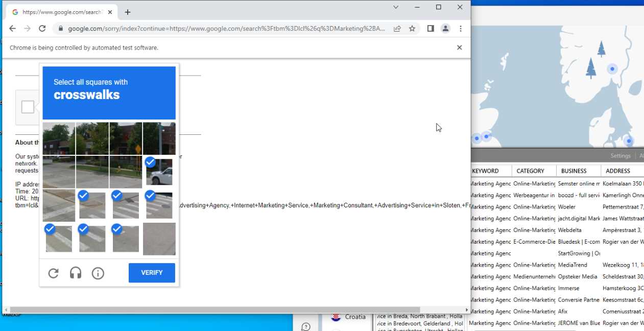
Task: Click the tall tree icon on the map
Action: (591, 68)
